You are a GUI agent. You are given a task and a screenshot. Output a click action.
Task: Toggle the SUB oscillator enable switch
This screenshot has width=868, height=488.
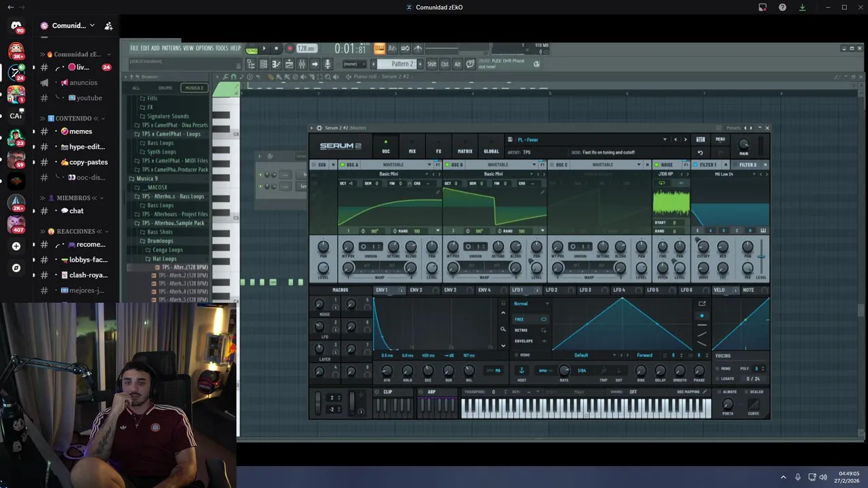click(x=313, y=165)
